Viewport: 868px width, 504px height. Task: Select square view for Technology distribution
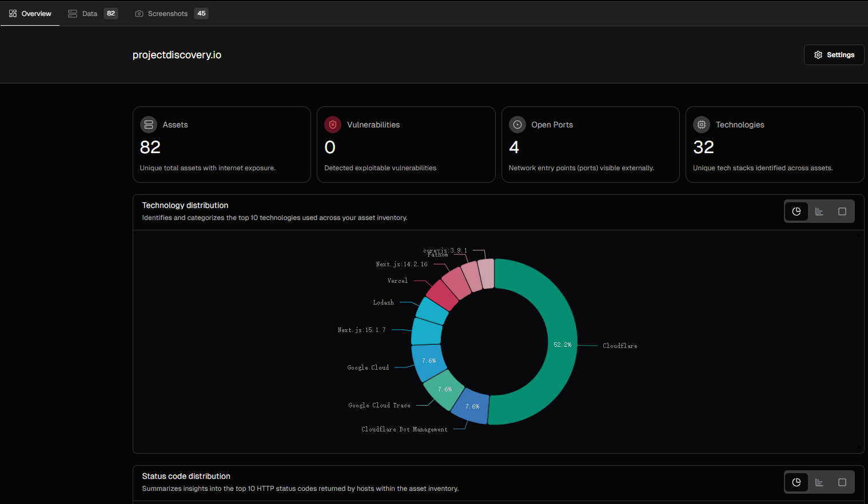(x=842, y=211)
